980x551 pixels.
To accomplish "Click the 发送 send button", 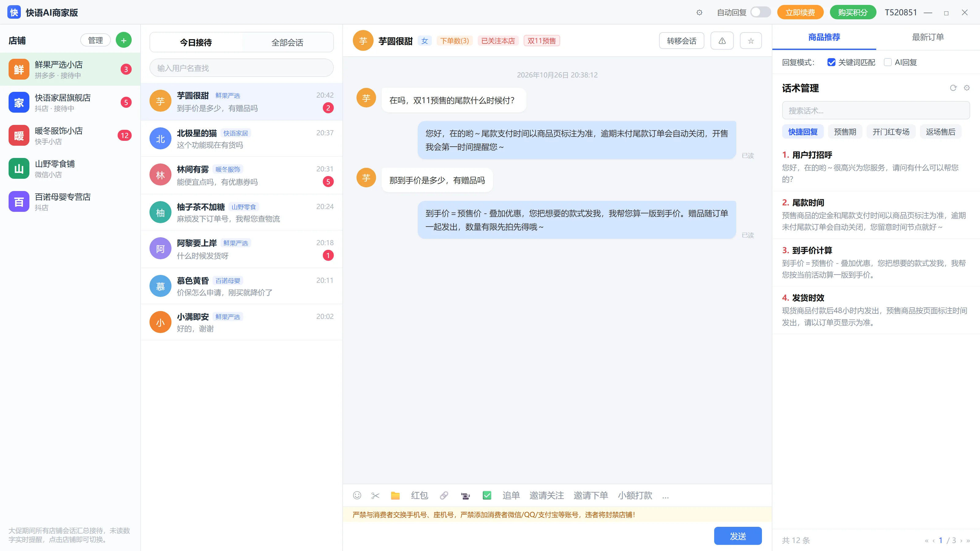I will pos(738,536).
